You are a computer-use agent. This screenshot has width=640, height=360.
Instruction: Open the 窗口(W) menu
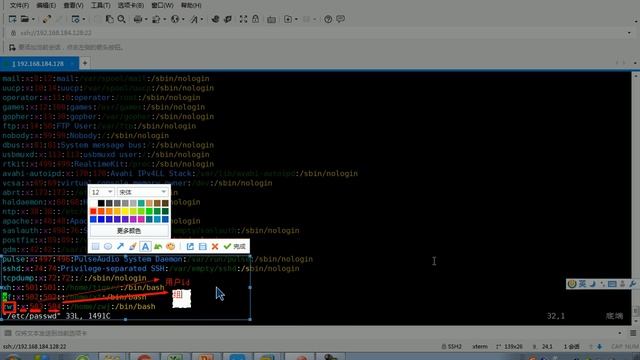(162, 5)
